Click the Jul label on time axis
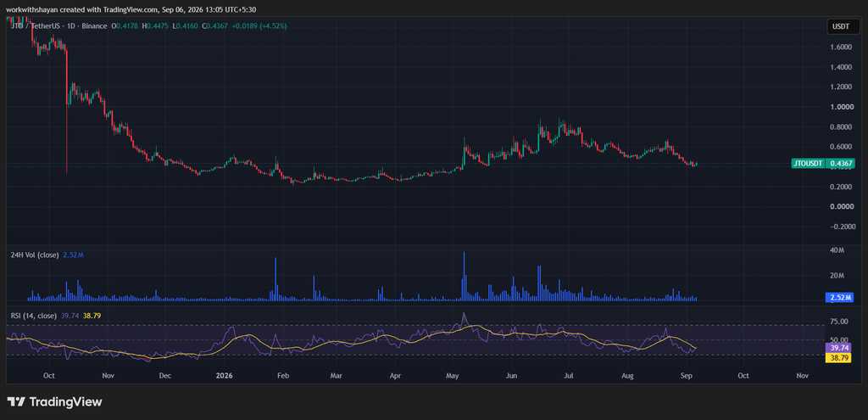The height and width of the screenshot is (420, 868). (569, 376)
